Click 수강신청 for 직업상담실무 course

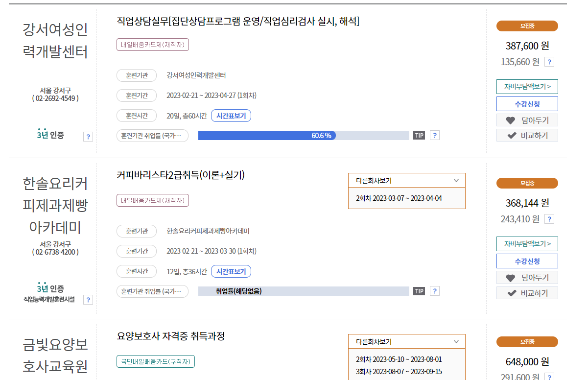(x=527, y=103)
